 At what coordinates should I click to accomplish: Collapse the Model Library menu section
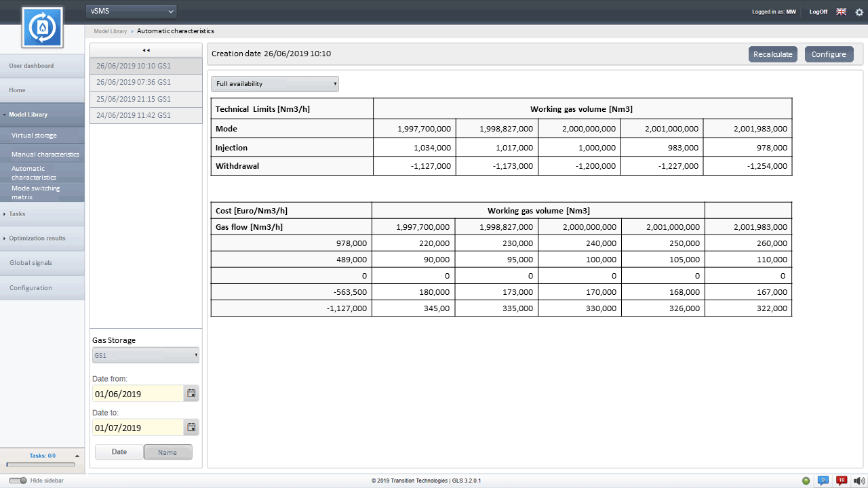coord(42,115)
